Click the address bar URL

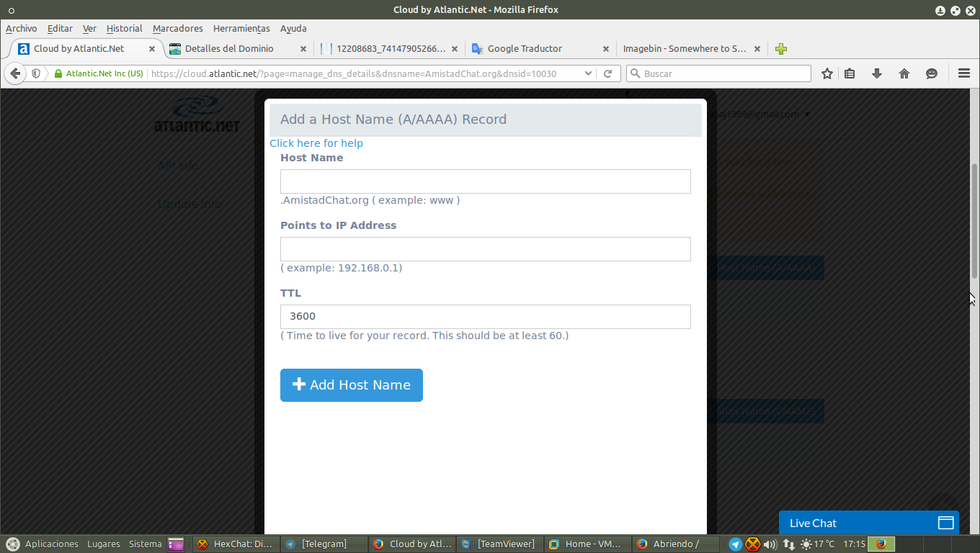[x=353, y=73]
